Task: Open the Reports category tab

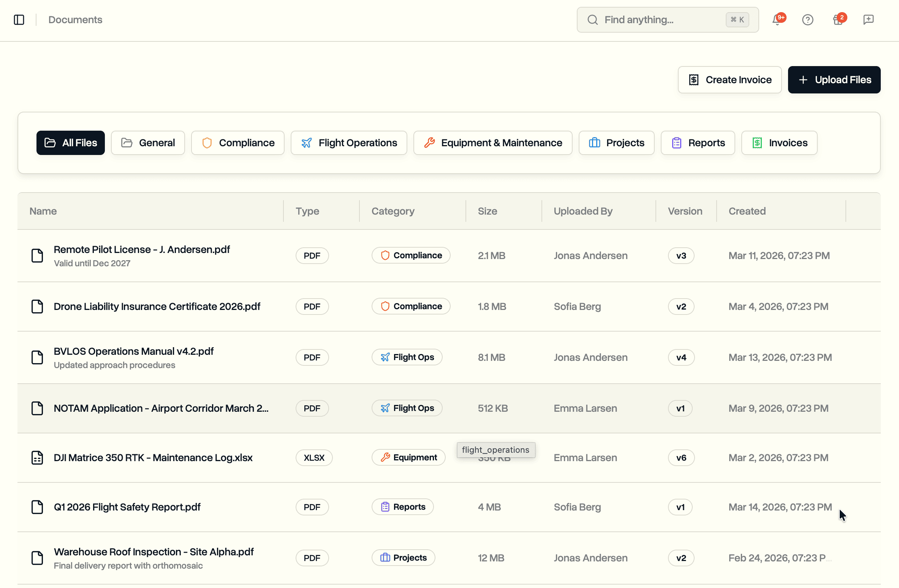Action: pos(698,143)
